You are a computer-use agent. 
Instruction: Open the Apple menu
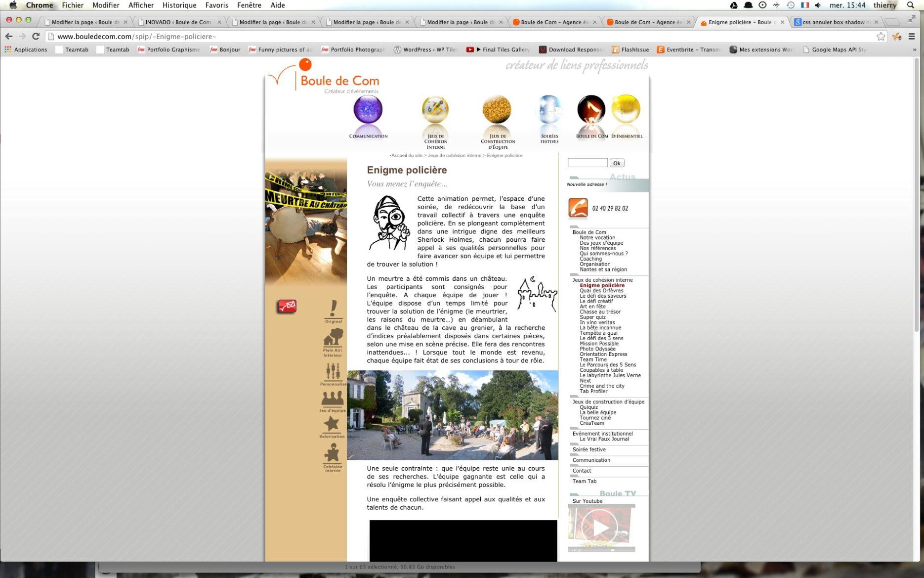[x=13, y=5]
